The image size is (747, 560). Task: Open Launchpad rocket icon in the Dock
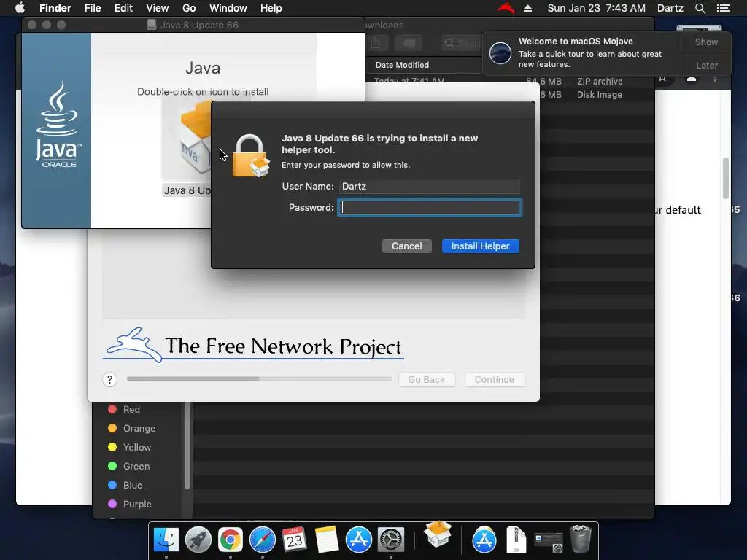(198, 540)
